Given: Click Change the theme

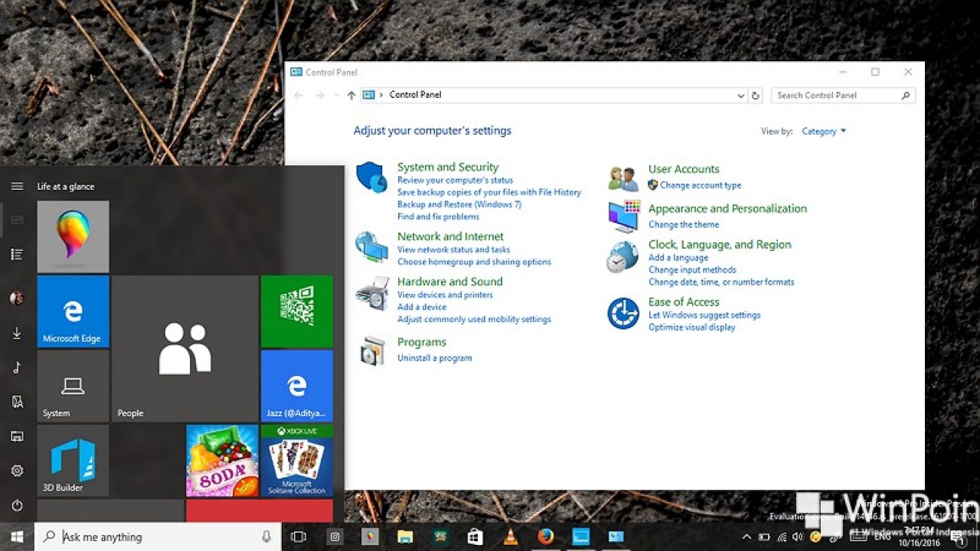Looking at the screenshot, I should point(684,225).
